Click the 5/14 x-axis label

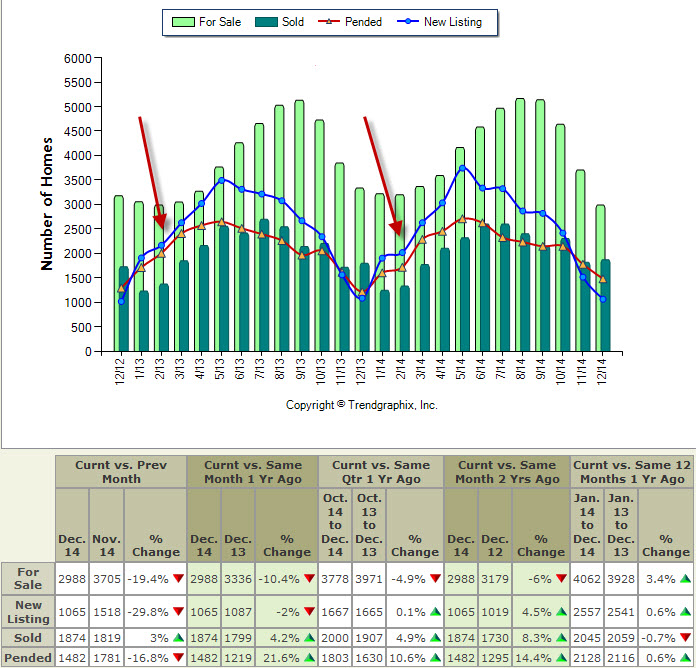click(x=461, y=369)
